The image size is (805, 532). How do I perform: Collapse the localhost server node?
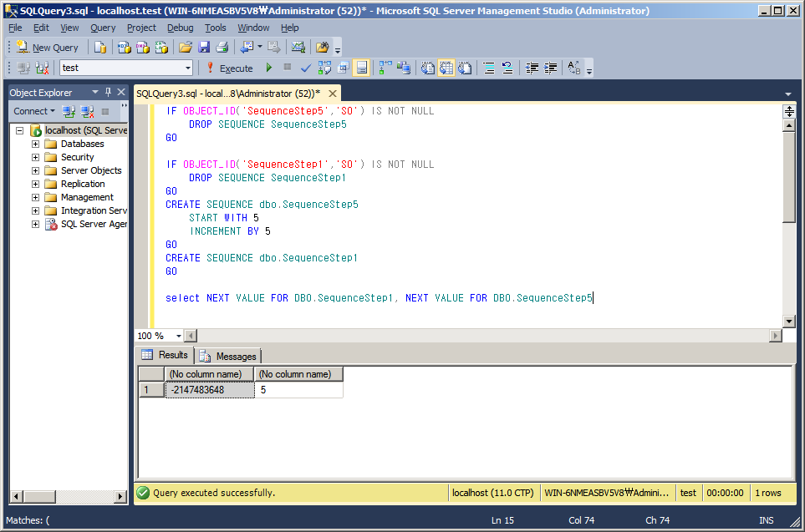pos(19,130)
